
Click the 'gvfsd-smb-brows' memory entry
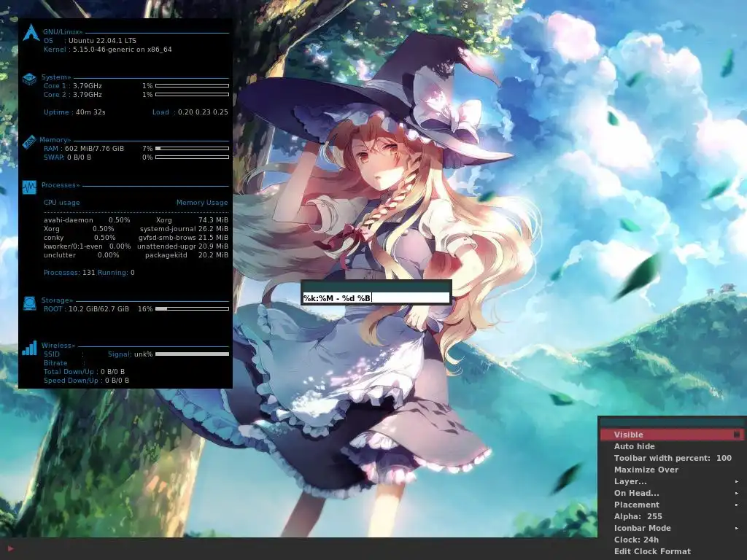pos(167,238)
